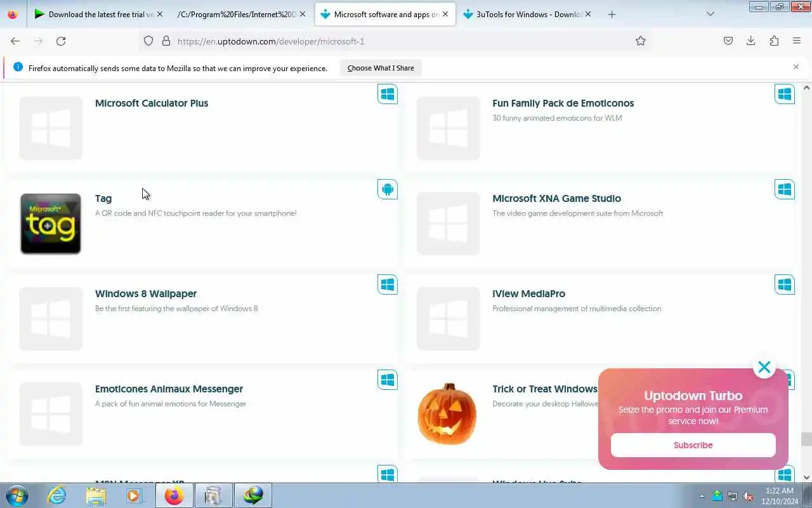Click the Windows platform icon on Microsoft XNA Game Studio card
Viewport: 812px width, 508px height.
tap(785, 189)
